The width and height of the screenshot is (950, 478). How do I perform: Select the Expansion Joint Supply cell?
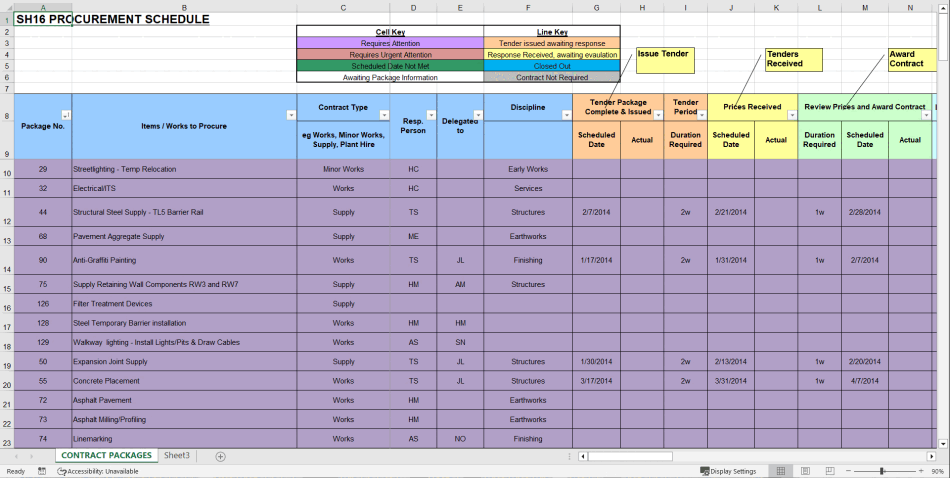[184, 362]
